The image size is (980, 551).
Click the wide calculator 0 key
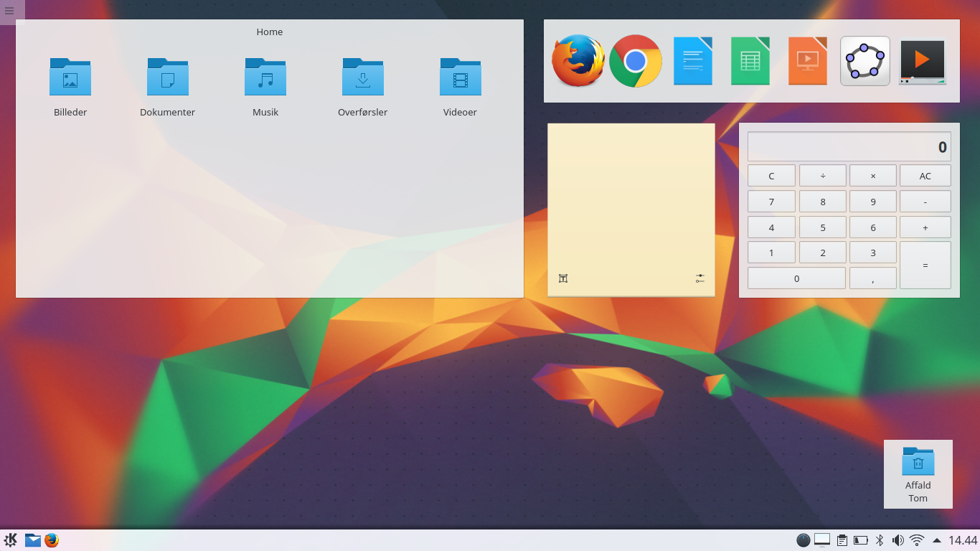pyautogui.click(x=797, y=279)
